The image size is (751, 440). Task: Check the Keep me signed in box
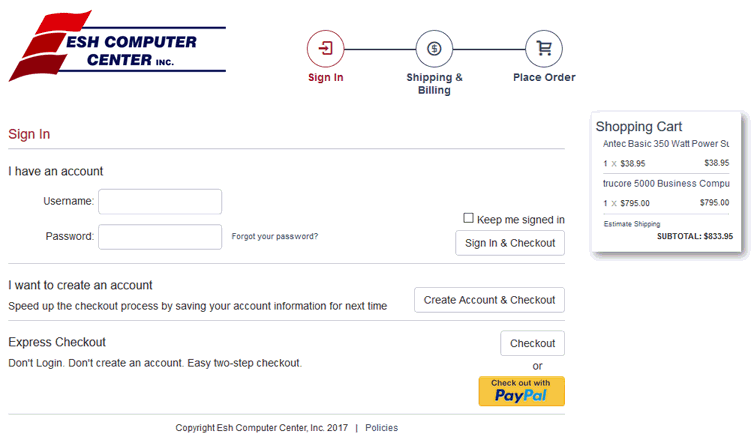(x=468, y=219)
